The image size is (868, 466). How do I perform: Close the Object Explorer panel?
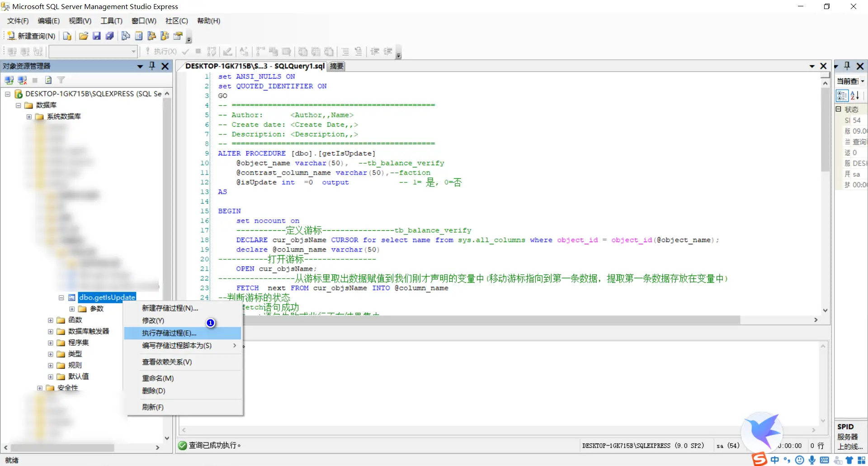165,66
